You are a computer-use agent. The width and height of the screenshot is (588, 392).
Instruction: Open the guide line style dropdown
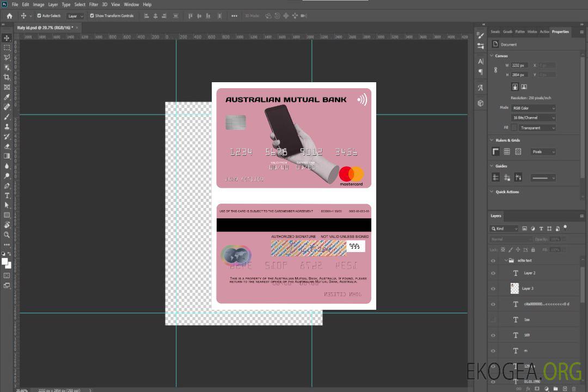[543, 178]
